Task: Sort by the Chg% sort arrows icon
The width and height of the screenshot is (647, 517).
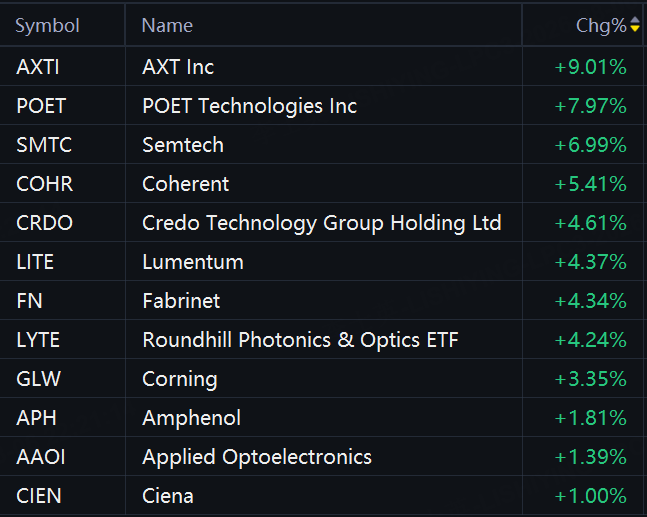Action: (635, 25)
